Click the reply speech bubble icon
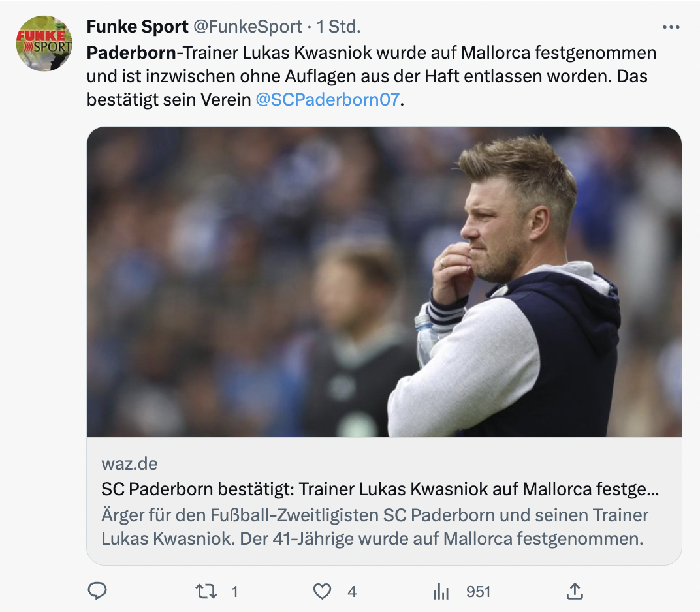Viewport: 700px width, 612px height. pos(97,591)
